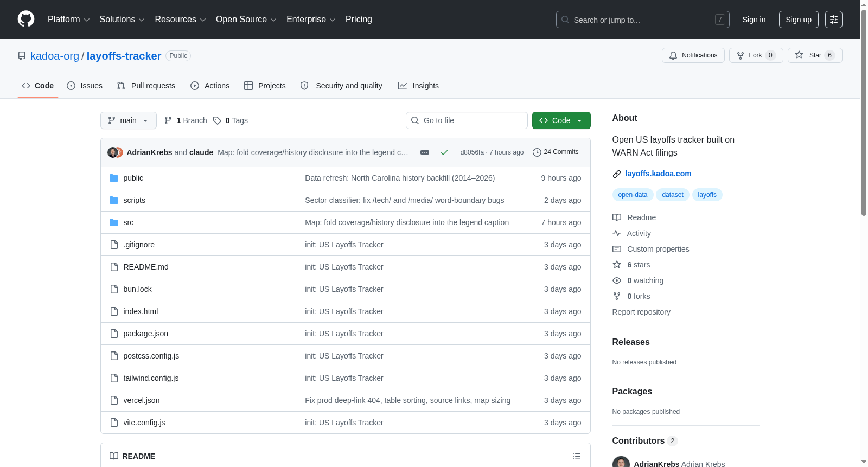The image size is (868, 467).
Task: Open the global navigation settings icon
Action: click(x=834, y=20)
